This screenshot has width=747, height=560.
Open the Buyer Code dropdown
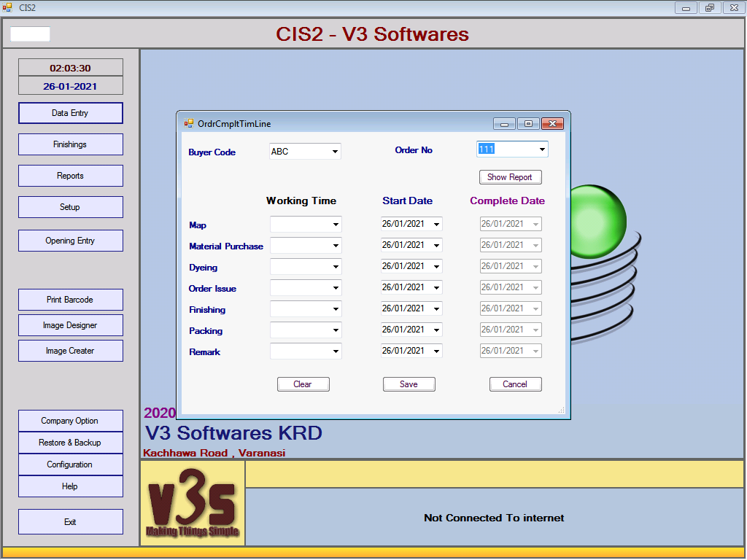point(335,152)
